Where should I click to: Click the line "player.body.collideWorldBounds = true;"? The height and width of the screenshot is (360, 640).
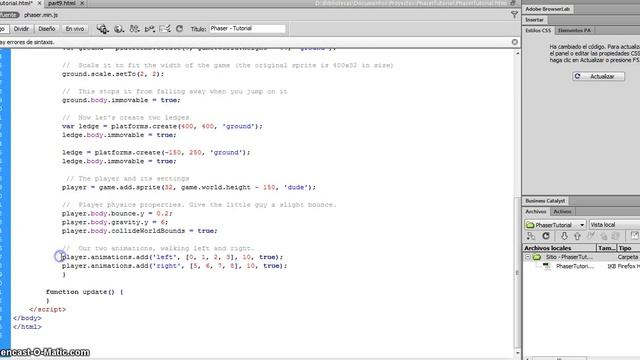coord(140,231)
